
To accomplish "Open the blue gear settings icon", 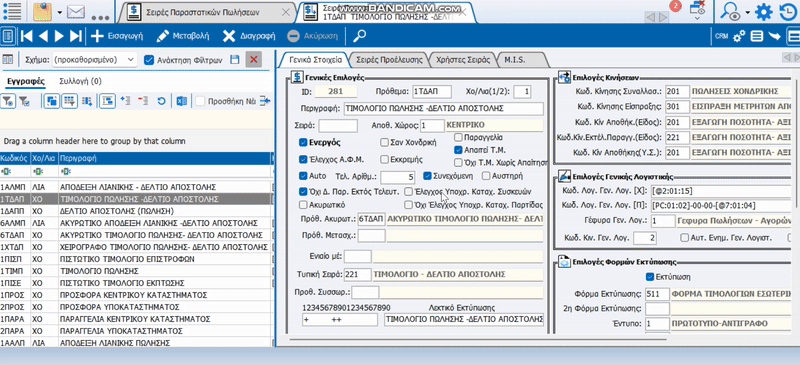I will click(764, 12).
